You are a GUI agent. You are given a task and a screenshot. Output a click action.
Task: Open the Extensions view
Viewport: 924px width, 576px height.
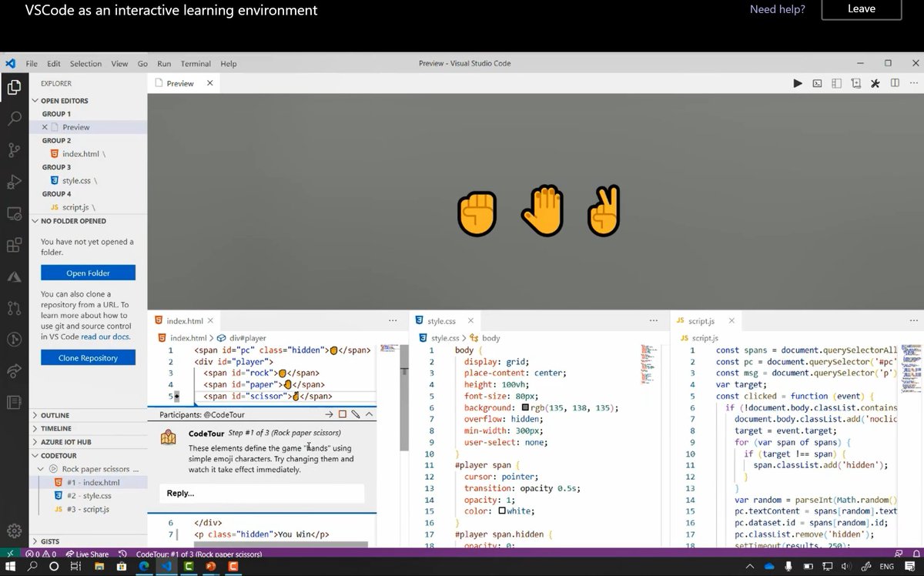(14, 246)
